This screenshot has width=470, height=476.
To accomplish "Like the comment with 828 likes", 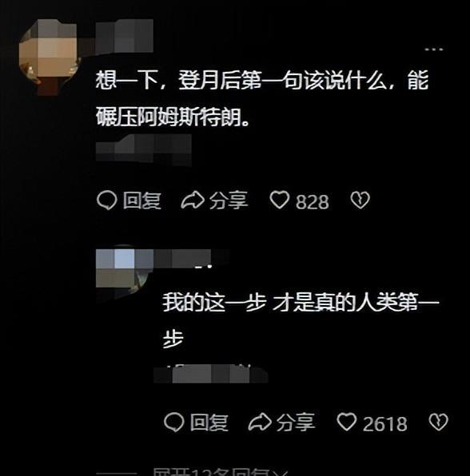I will coord(279,200).
